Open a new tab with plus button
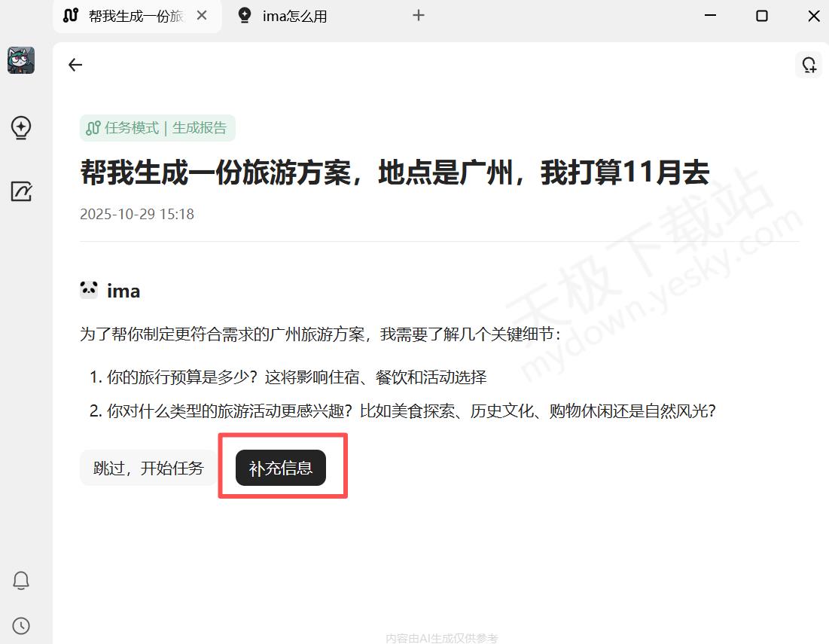This screenshot has height=644, width=829. pyautogui.click(x=419, y=15)
